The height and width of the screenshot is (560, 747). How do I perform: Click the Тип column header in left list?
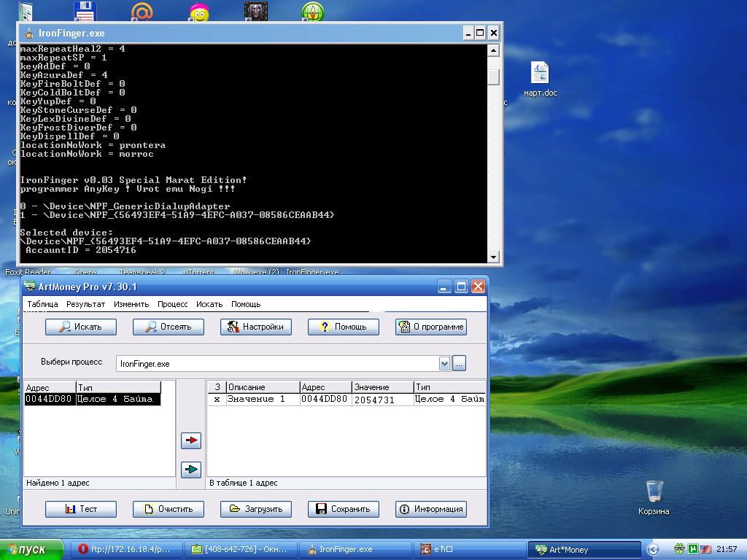click(118, 388)
